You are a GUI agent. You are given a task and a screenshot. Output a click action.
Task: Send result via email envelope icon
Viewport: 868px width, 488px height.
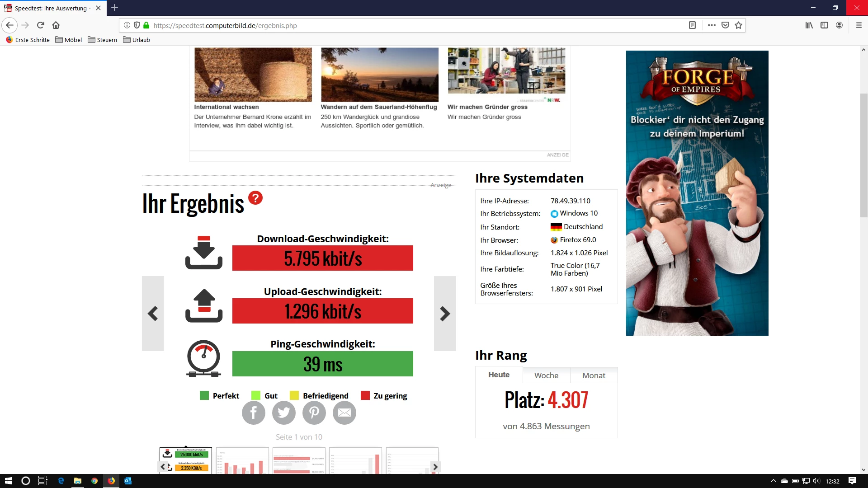[x=344, y=413]
